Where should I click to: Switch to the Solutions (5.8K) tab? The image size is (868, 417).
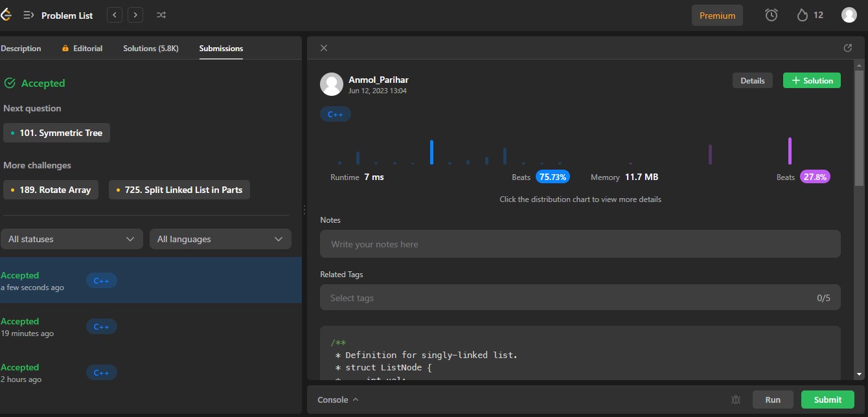(151, 49)
